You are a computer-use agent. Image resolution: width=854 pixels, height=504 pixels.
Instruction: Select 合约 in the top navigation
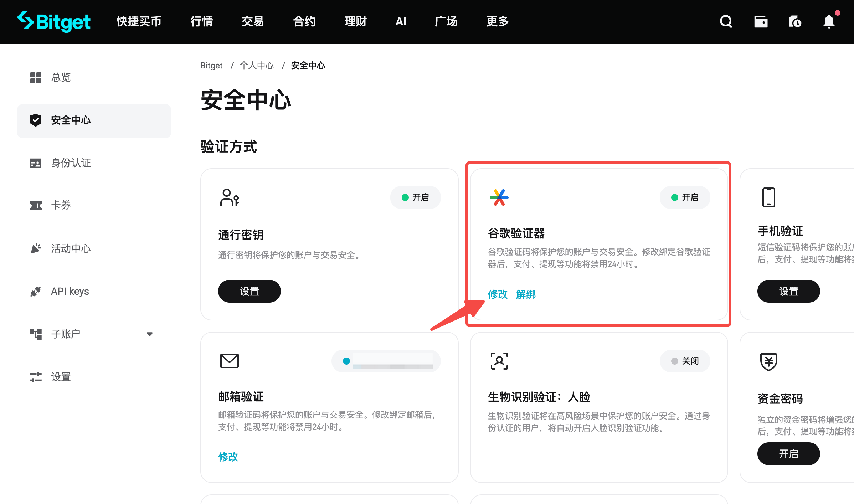coord(304,21)
